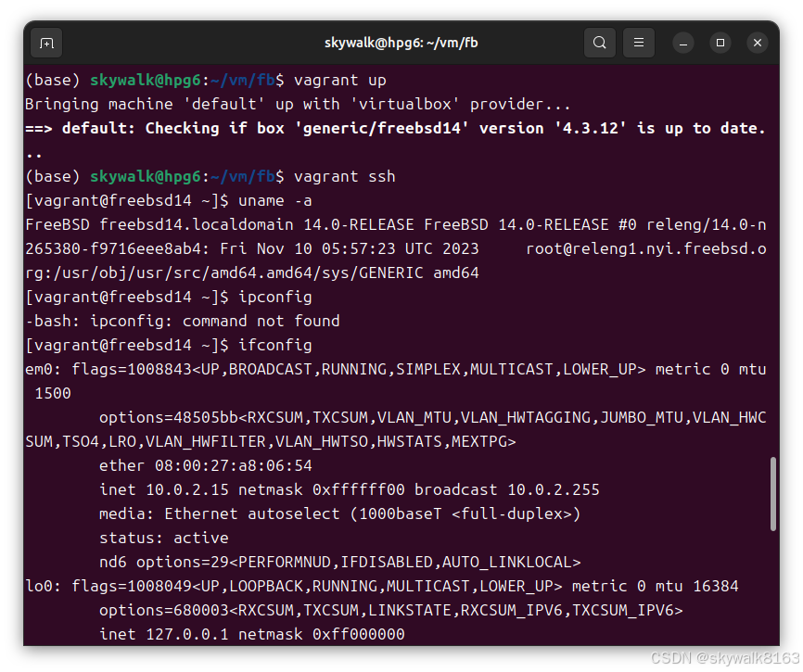Click the 'vagrant up' command text

click(x=340, y=81)
